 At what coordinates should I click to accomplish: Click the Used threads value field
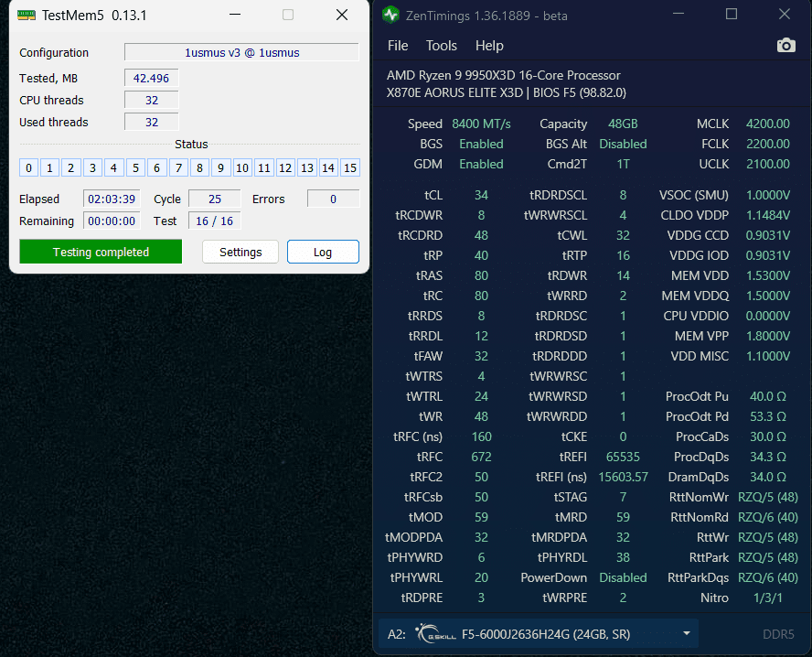(151, 123)
